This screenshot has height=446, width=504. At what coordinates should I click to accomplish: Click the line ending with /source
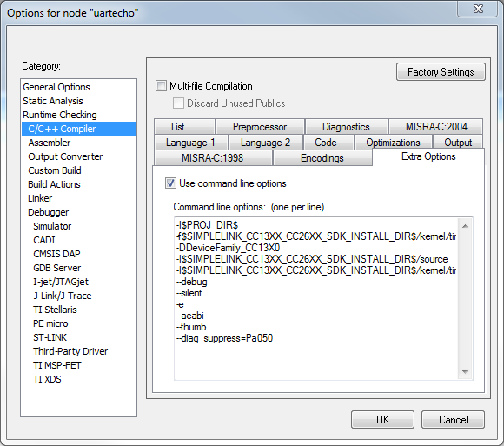312,259
